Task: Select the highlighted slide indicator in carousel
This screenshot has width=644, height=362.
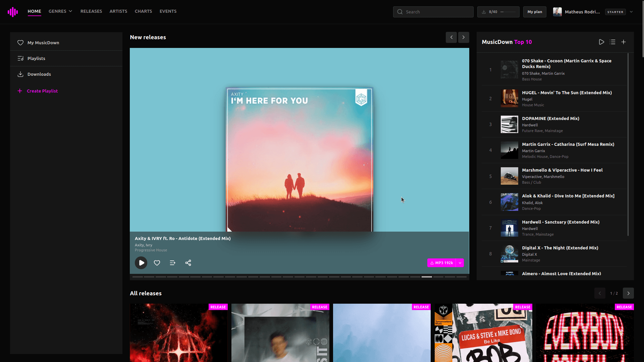Action: (427, 277)
